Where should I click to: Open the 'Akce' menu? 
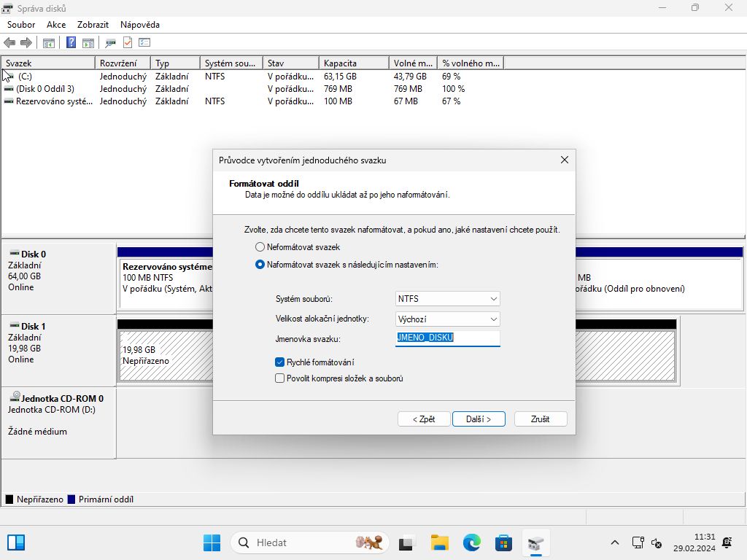pyautogui.click(x=56, y=25)
